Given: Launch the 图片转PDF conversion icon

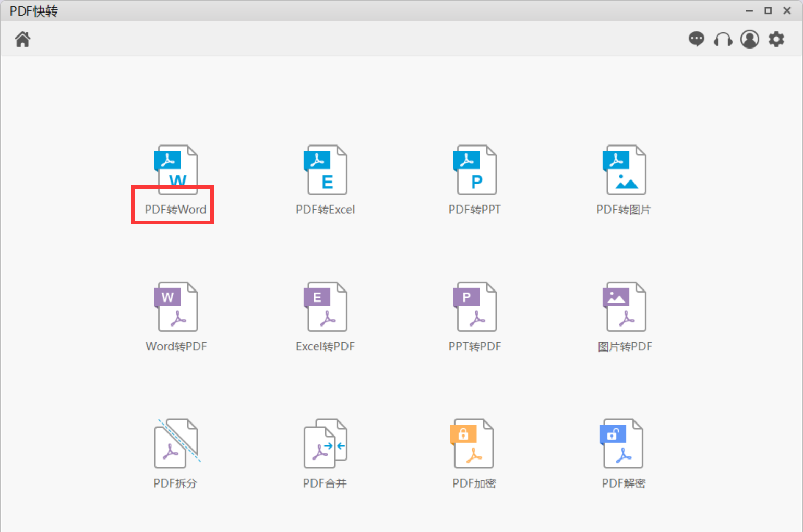Looking at the screenshot, I should point(624,307).
